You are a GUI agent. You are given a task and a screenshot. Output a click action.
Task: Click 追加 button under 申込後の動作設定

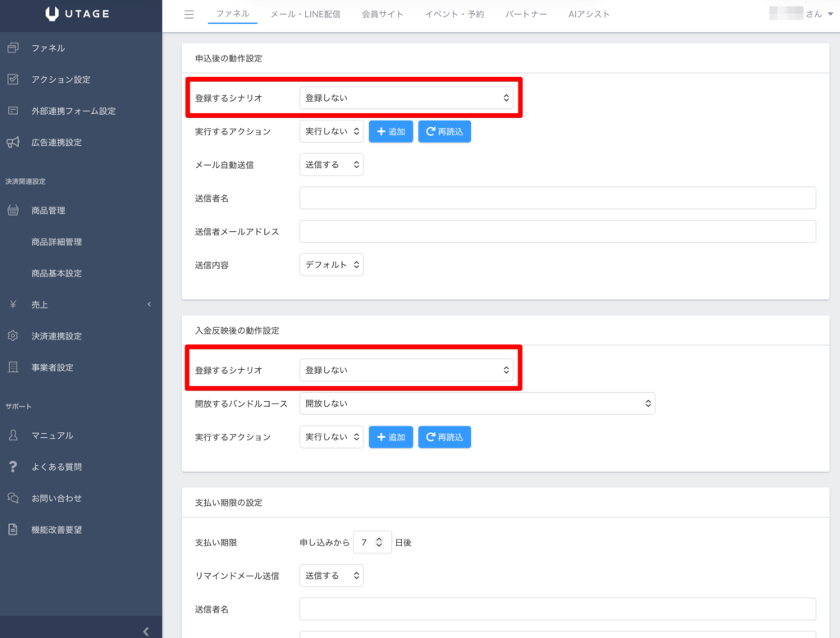point(390,131)
